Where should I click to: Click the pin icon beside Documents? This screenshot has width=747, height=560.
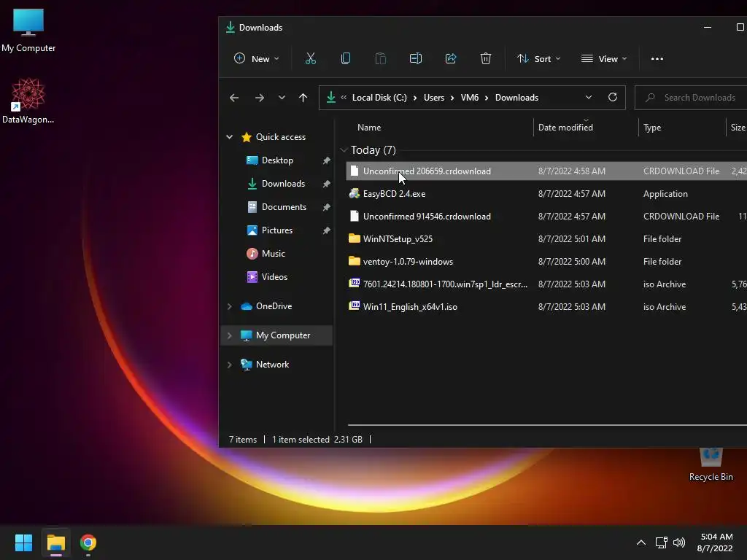pos(326,207)
